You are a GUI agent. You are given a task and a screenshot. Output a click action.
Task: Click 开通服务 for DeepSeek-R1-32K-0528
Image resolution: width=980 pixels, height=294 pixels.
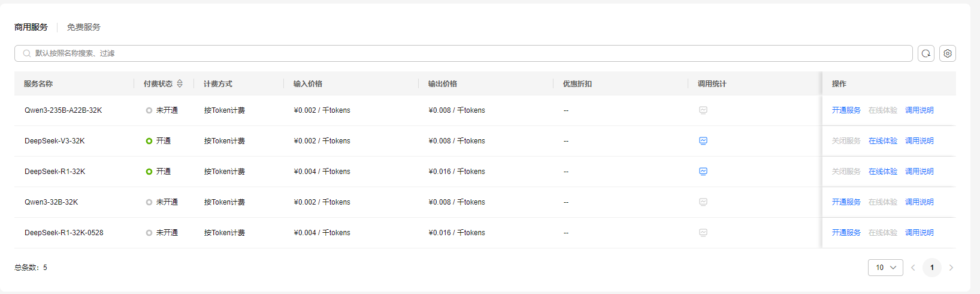pos(846,233)
